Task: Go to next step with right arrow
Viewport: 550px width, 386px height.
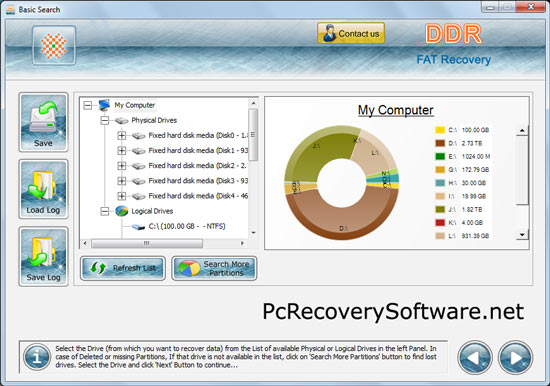Action: pyautogui.click(x=515, y=357)
